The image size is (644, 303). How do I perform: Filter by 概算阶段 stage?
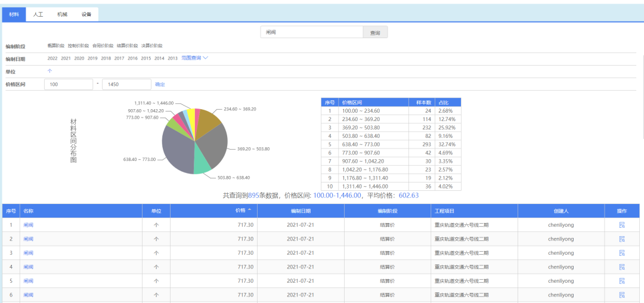coord(55,45)
